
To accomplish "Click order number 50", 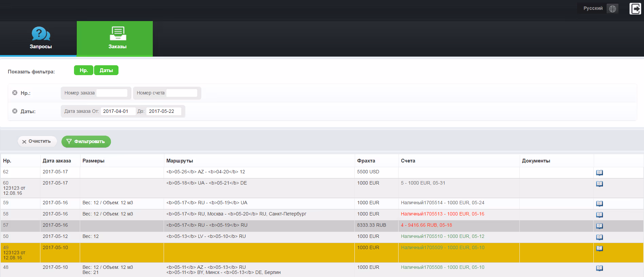I will point(6,236).
